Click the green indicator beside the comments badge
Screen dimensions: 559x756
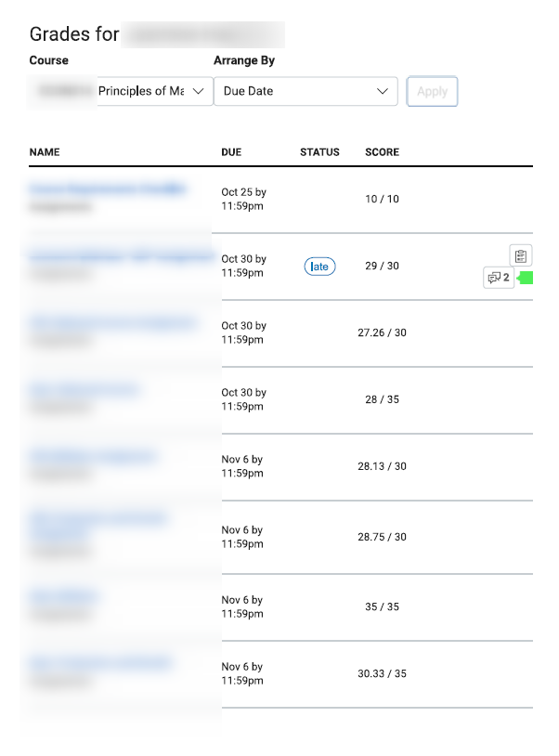coord(525,278)
